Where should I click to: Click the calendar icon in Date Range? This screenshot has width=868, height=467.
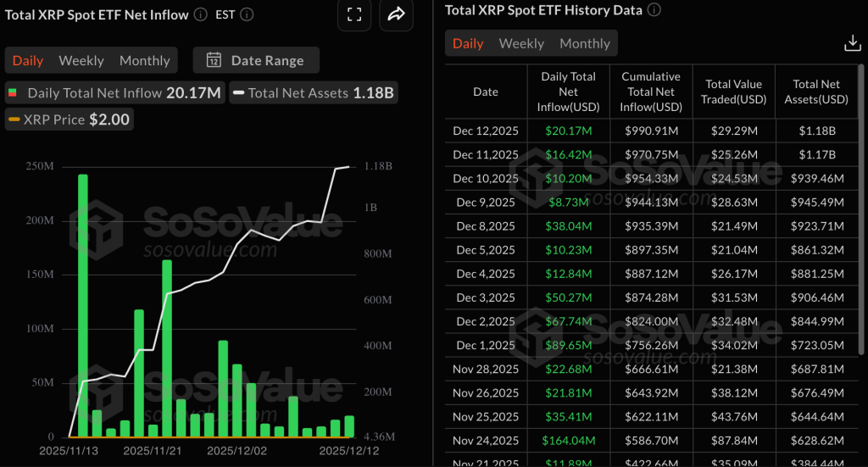[214, 60]
